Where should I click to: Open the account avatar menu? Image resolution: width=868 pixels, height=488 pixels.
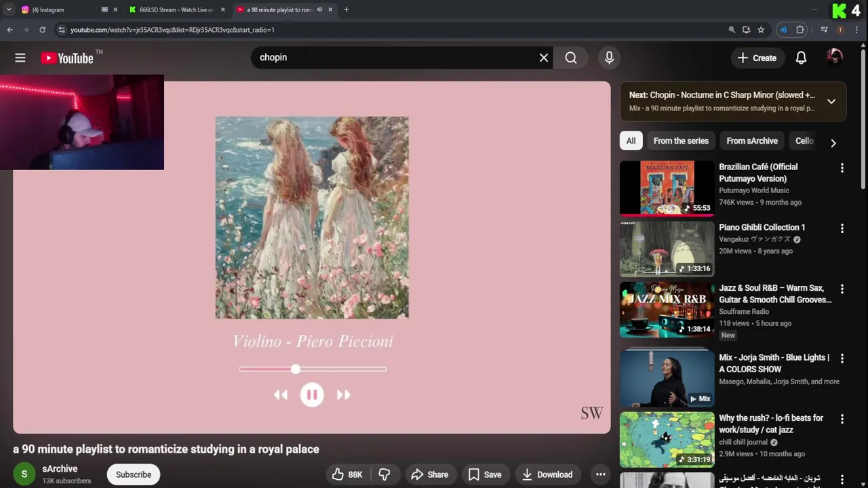point(835,58)
